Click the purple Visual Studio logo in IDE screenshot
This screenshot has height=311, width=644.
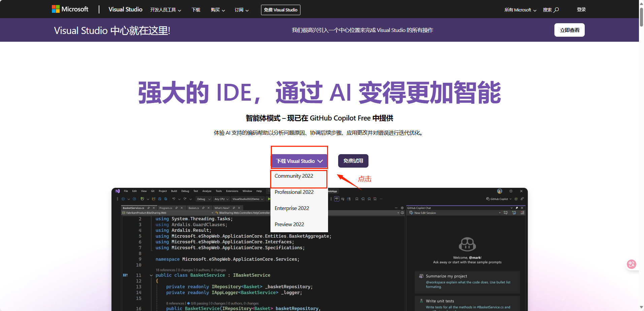[118, 191]
